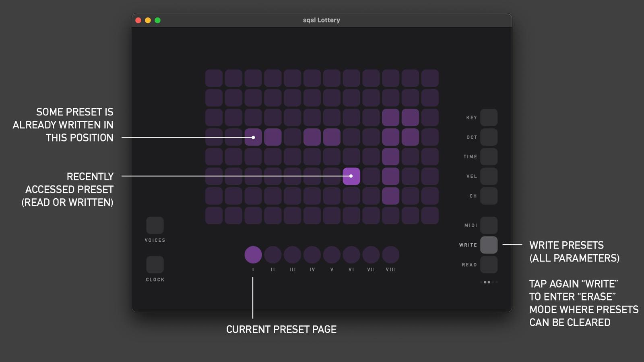644x362 pixels.
Task: Open the VOICES button
Action: click(x=155, y=225)
